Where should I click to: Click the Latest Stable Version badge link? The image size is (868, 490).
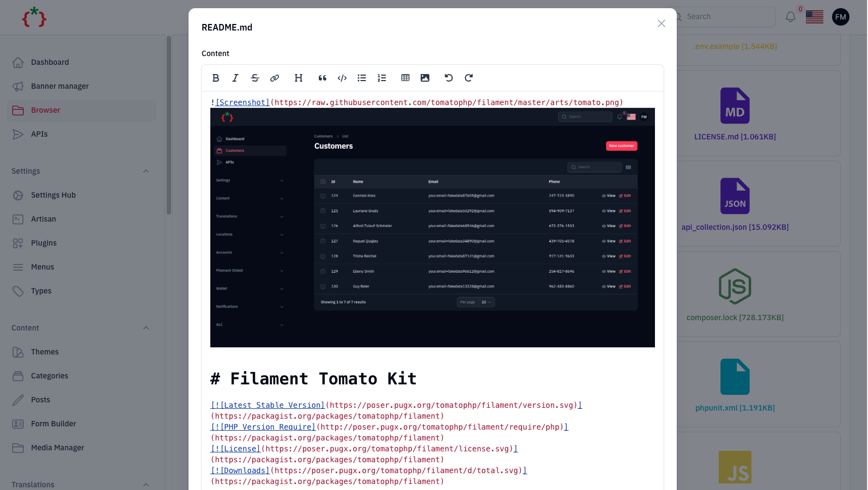coord(268,405)
